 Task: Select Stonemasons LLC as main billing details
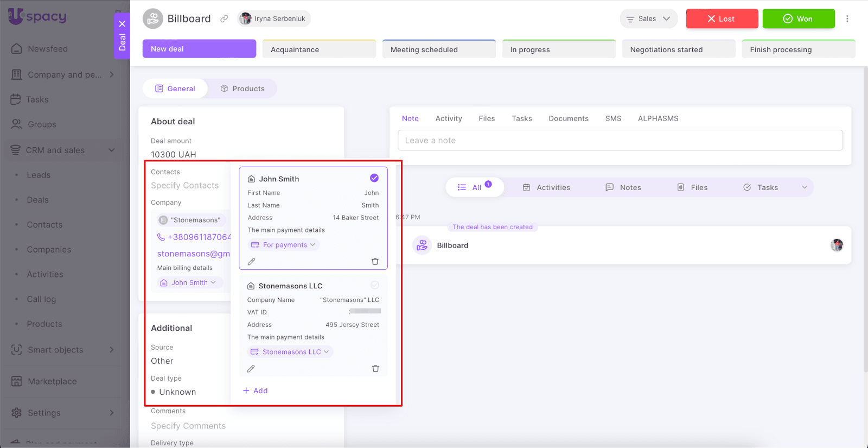point(374,285)
